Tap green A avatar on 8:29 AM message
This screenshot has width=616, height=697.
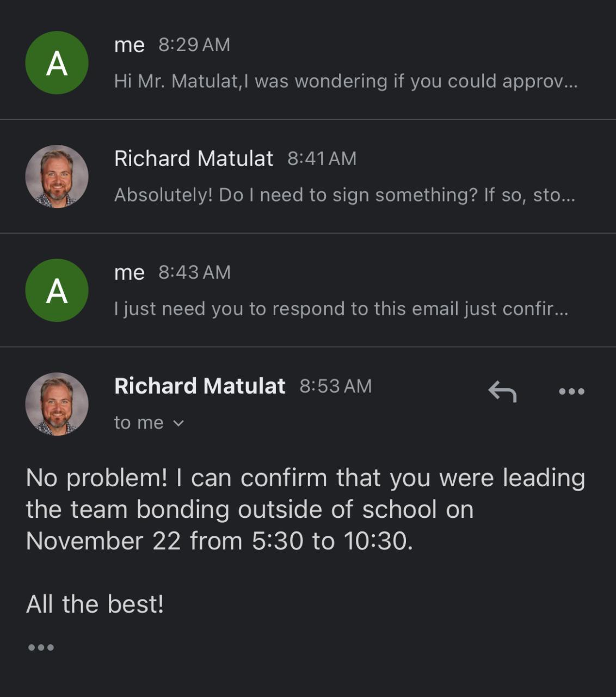point(57,63)
